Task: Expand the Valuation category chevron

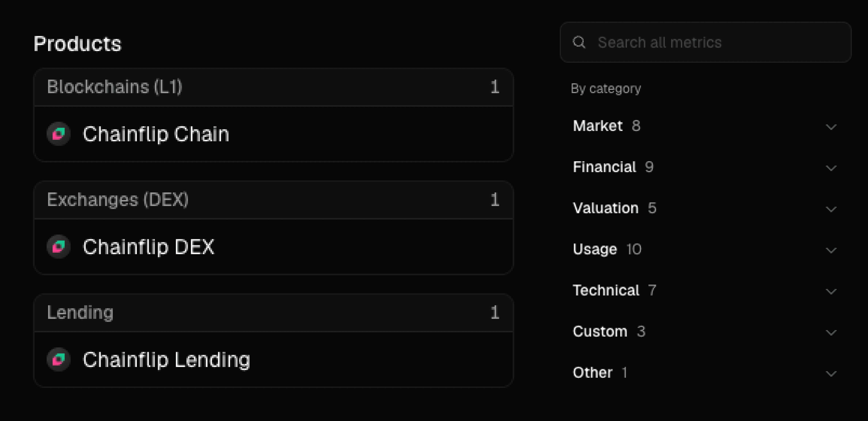Action: click(x=831, y=209)
